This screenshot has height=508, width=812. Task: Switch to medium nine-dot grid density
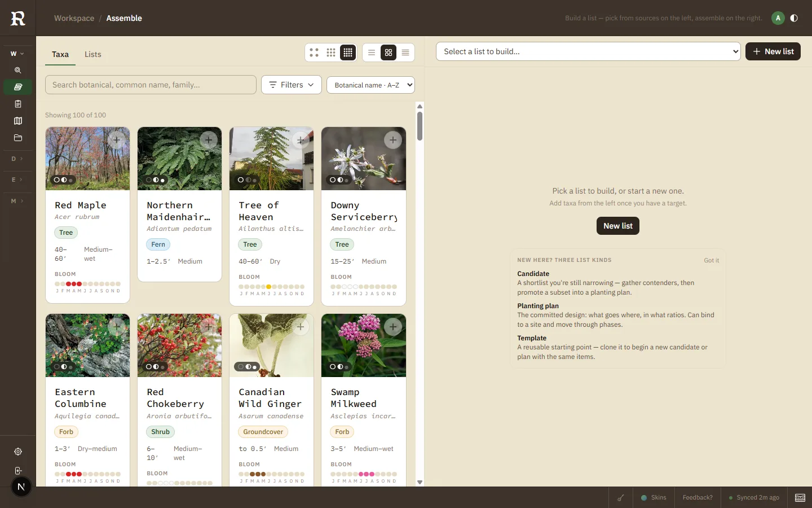[x=331, y=52]
